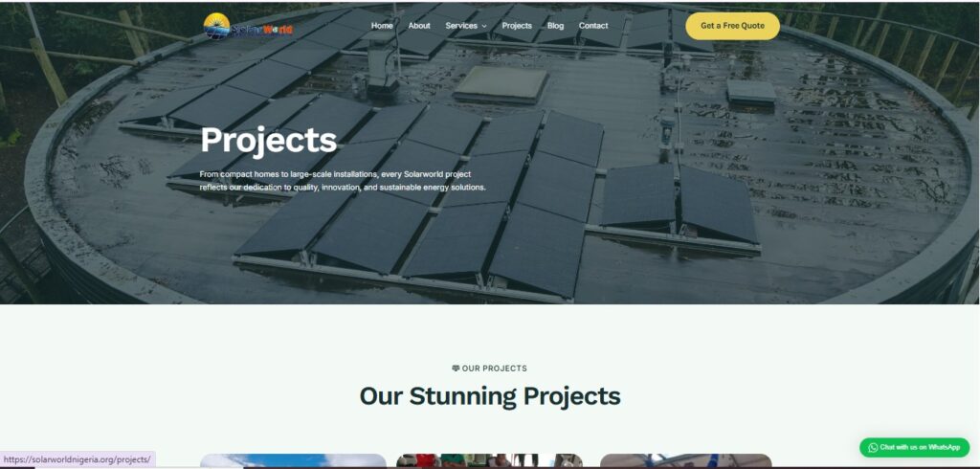Open the About page from navigation

(x=419, y=26)
